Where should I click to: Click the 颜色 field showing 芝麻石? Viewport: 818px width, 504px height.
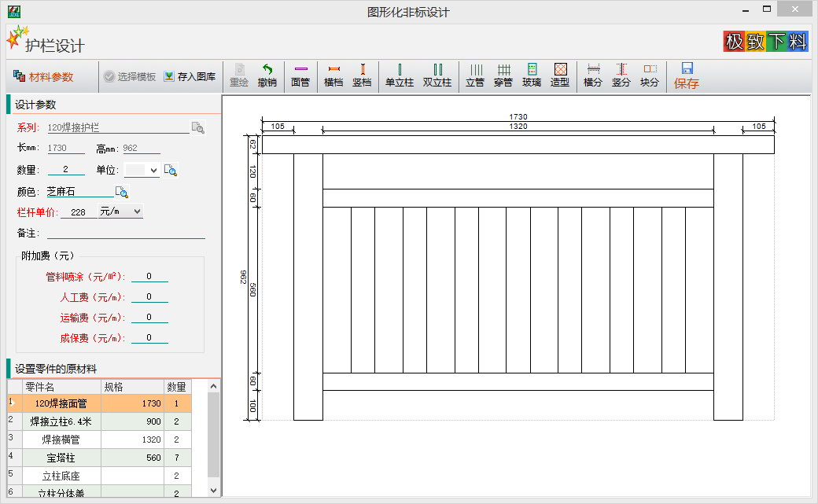tap(79, 192)
